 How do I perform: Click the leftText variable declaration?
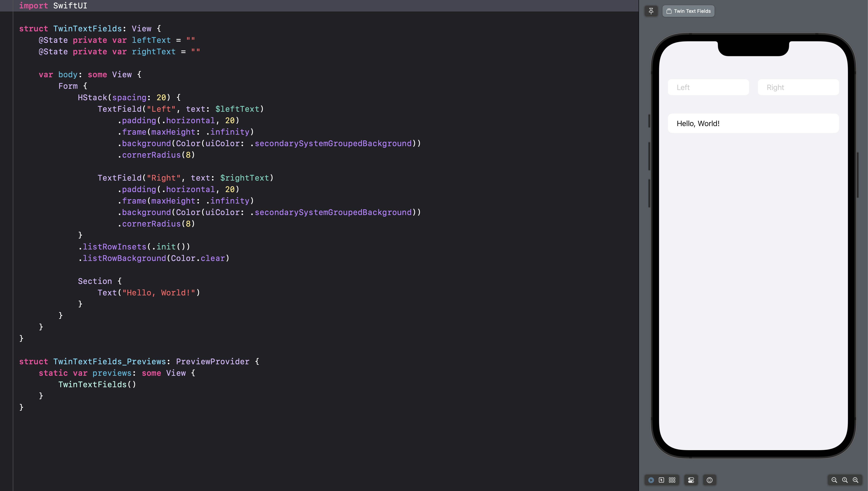151,40
